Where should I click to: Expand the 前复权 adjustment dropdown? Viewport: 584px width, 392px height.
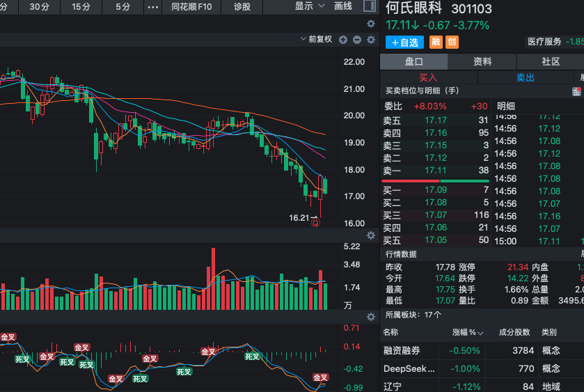[x=316, y=39]
